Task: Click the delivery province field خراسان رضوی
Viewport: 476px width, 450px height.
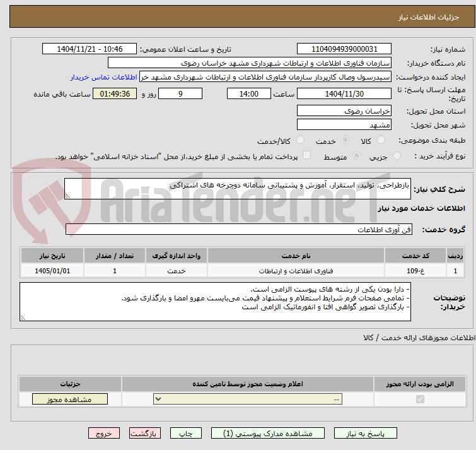Action: pos(344,110)
